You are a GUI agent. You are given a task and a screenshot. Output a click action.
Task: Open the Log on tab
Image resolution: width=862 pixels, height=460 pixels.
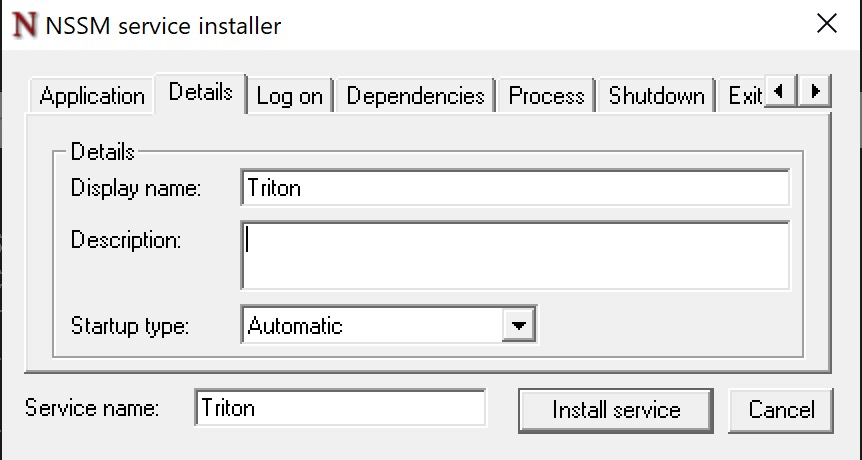click(290, 96)
